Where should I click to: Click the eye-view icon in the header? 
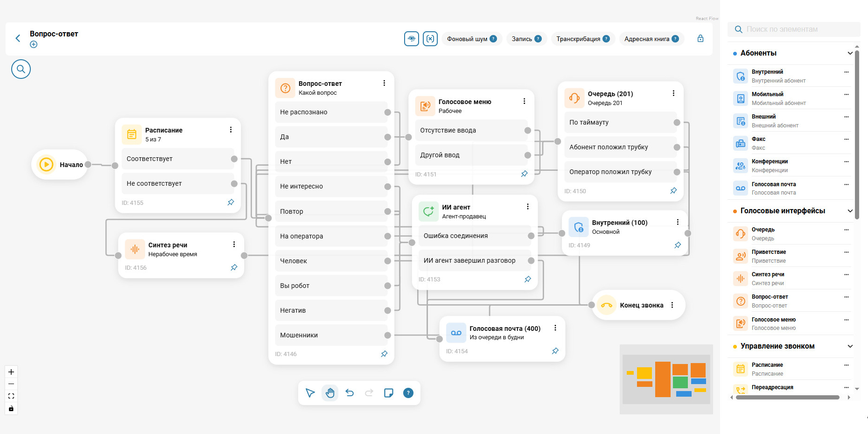[x=412, y=39]
